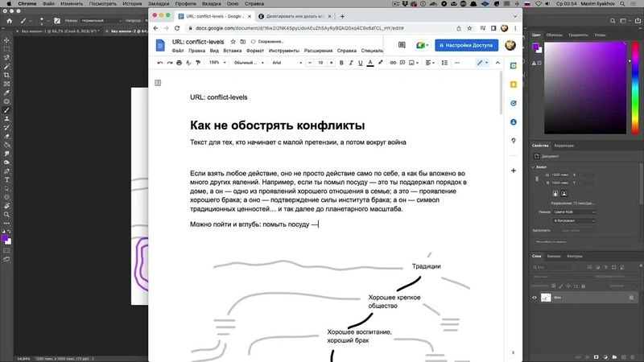The width and height of the screenshot is (644, 362).
Task: Open the paragraph style Обычный dropdown
Action: click(249, 63)
